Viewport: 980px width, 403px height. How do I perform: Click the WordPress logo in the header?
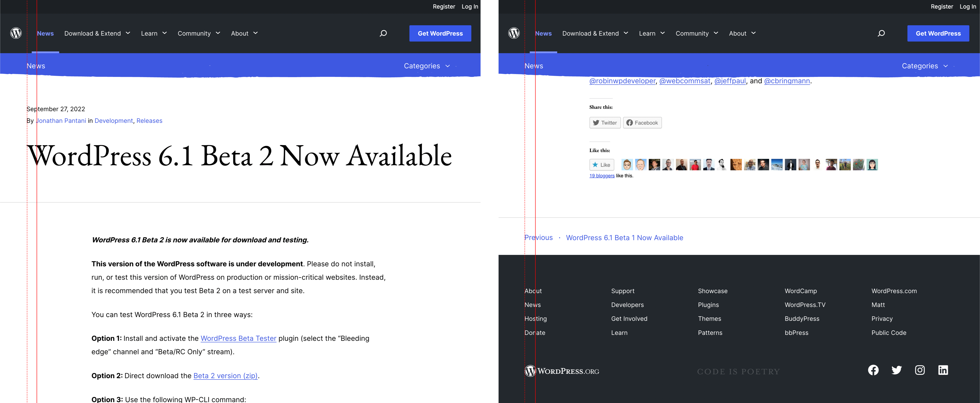(16, 33)
